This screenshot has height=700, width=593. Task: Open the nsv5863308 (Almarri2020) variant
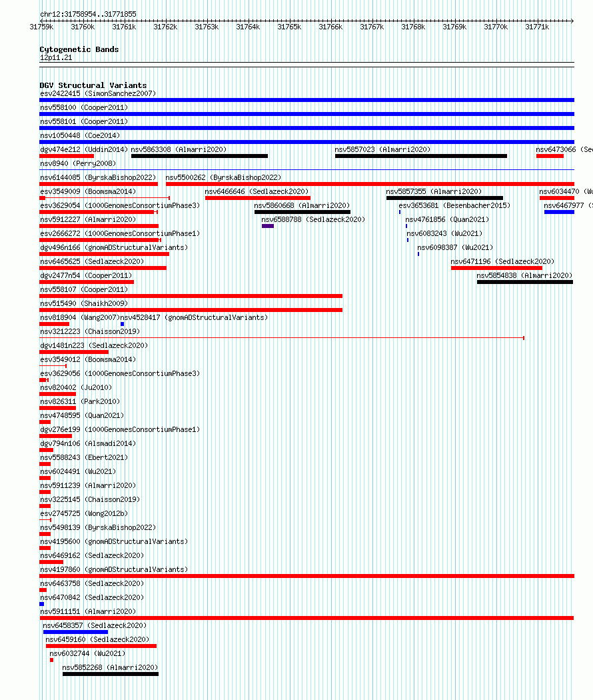point(179,149)
